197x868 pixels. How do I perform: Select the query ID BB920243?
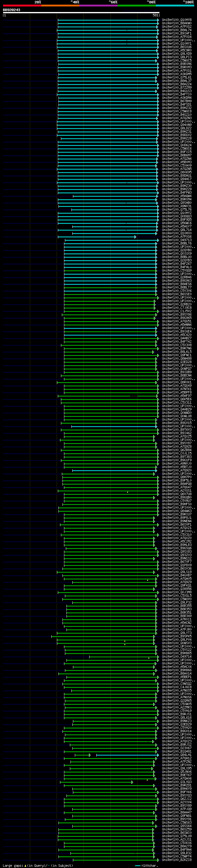coord(11,10)
